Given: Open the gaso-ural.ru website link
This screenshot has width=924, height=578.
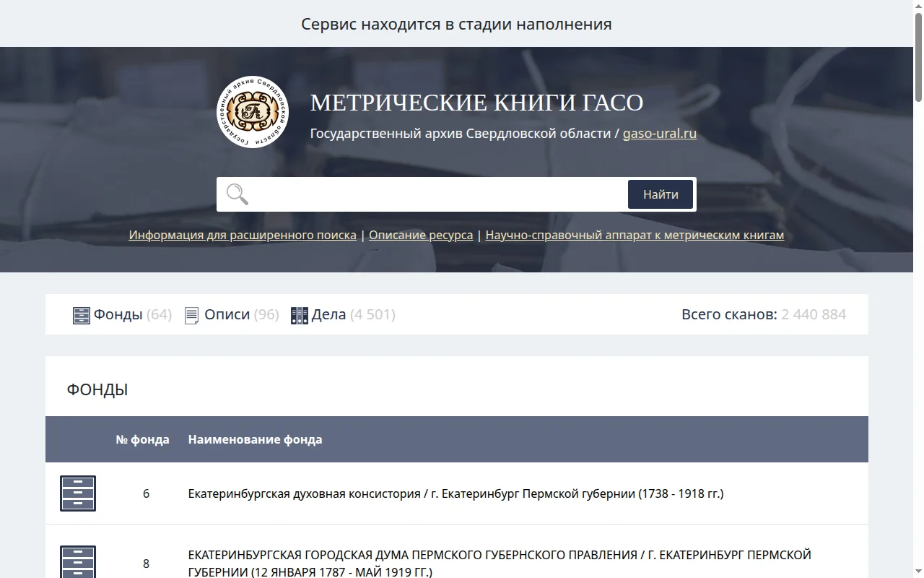Looking at the screenshot, I should coord(660,134).
